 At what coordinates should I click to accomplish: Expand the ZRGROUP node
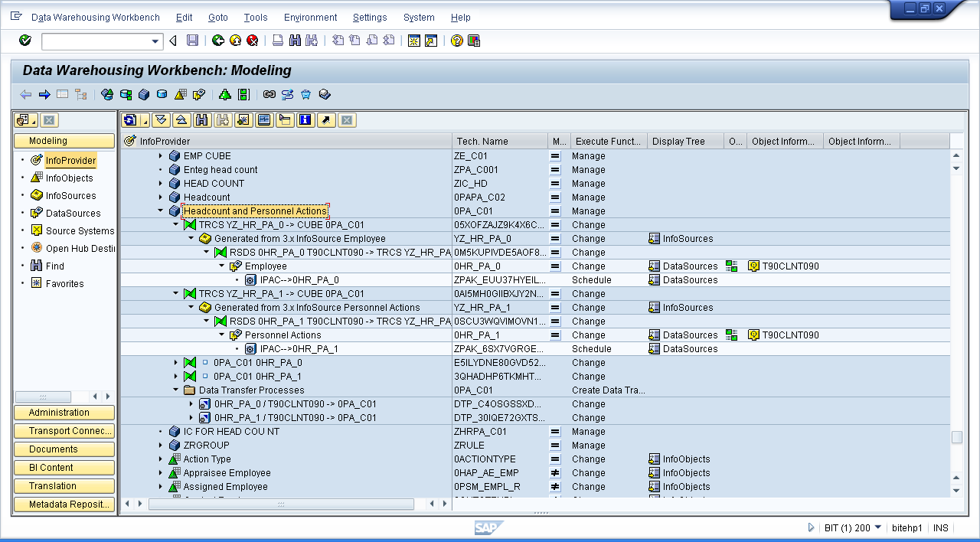tap(161, 445)
